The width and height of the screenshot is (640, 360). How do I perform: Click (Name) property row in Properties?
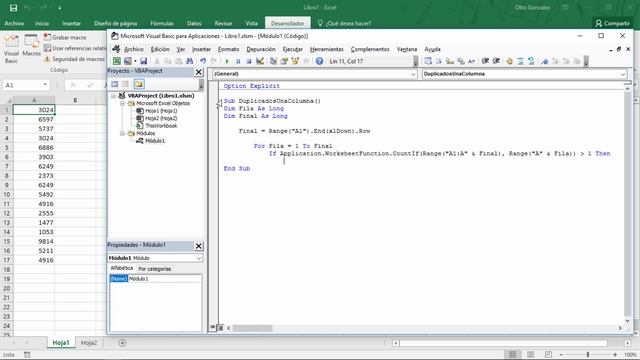click(x=155, y=279)
